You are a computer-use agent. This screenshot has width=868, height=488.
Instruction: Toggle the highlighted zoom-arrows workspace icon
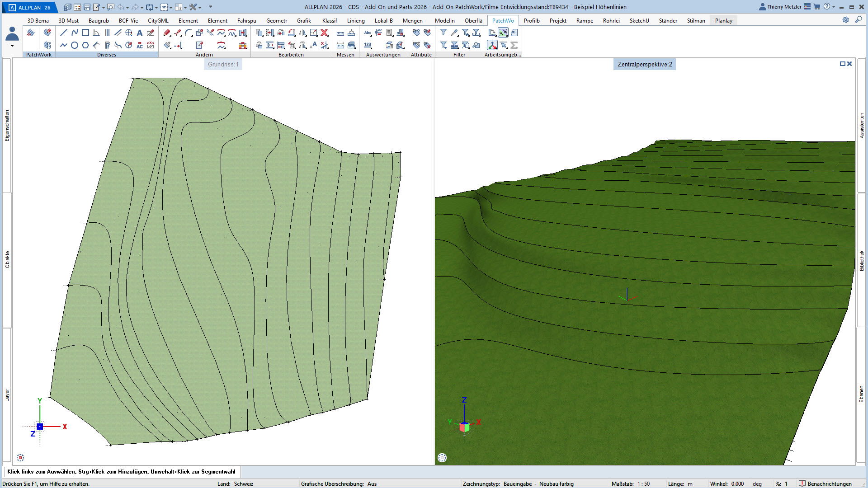coord(503,33)
